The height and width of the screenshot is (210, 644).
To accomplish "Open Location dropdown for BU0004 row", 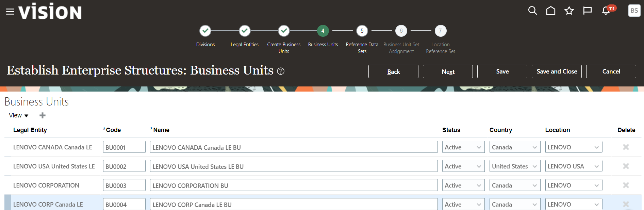I will [574, 204].
